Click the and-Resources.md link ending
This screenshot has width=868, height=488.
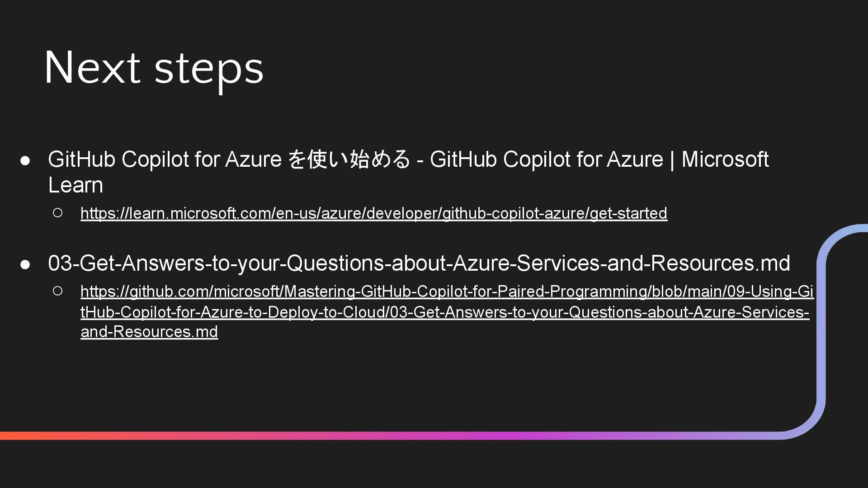click(x=149, y=332)
